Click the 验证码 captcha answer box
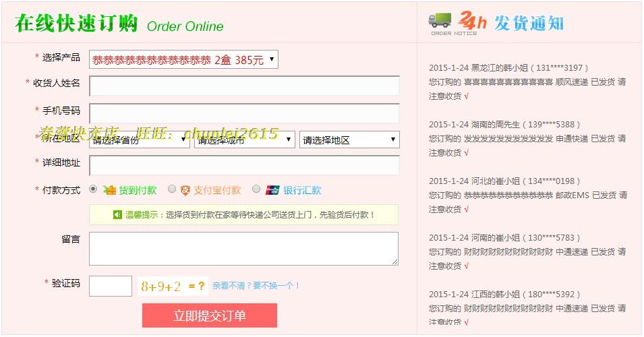The width and height of the screenshot is (644, 337). pyautogui.click(x=111, y=286)
